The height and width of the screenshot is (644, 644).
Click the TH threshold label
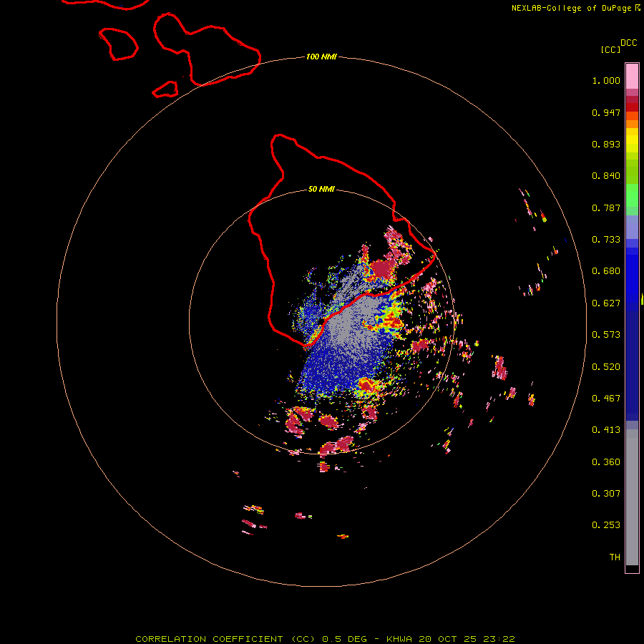coord(615,557)
